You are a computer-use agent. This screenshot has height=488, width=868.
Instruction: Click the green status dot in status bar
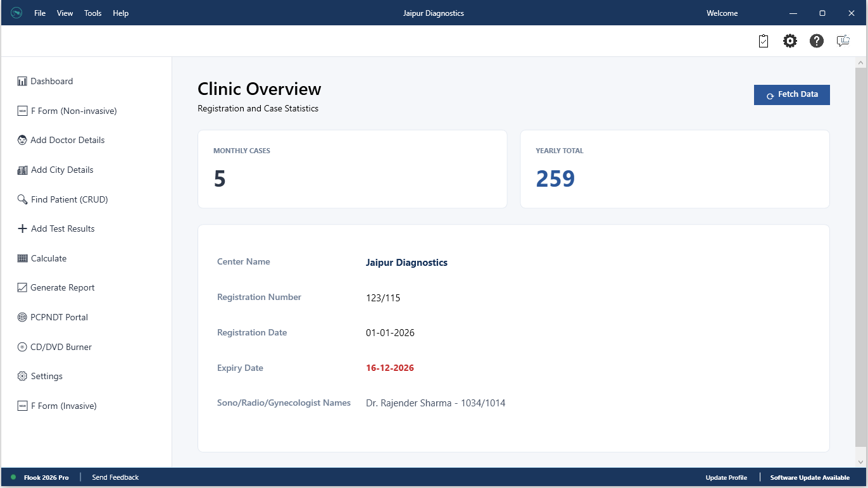point(13,477)
